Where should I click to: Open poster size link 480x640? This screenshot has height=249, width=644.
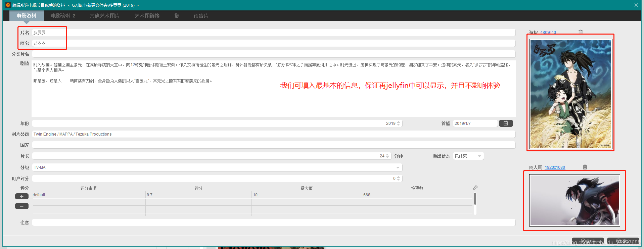tap(548, 33)
